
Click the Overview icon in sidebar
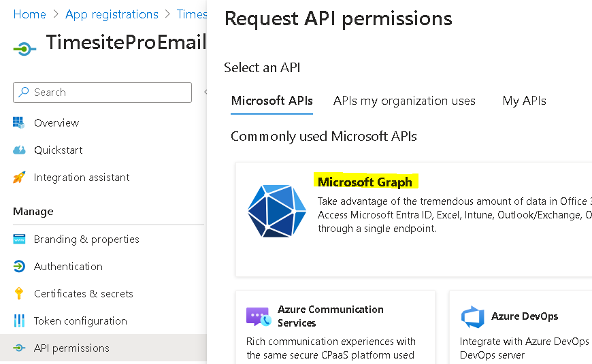(x=19, y=122)
